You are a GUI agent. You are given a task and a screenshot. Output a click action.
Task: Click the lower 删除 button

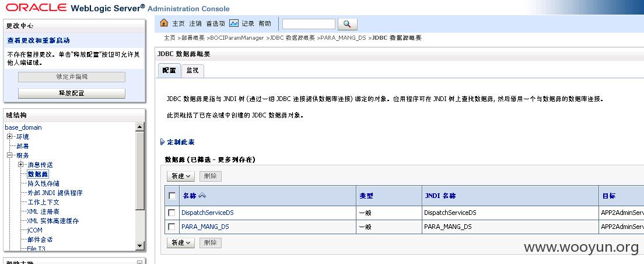tap(210, 242)
